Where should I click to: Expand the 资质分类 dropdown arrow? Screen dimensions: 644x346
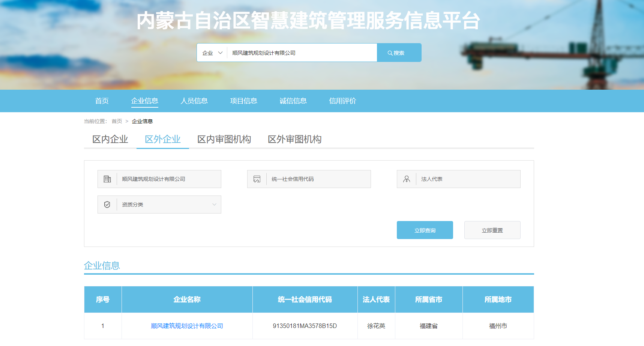point(214,205)
